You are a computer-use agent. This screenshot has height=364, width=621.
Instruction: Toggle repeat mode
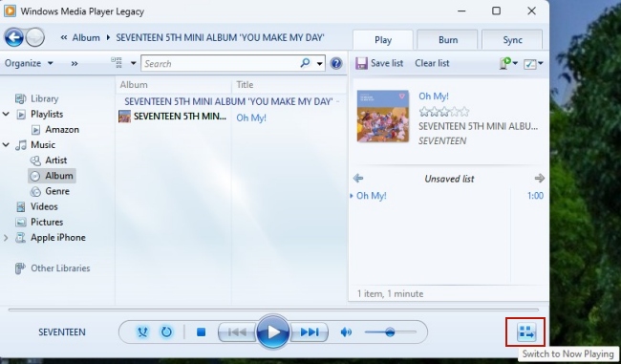(x=166, y=332)
